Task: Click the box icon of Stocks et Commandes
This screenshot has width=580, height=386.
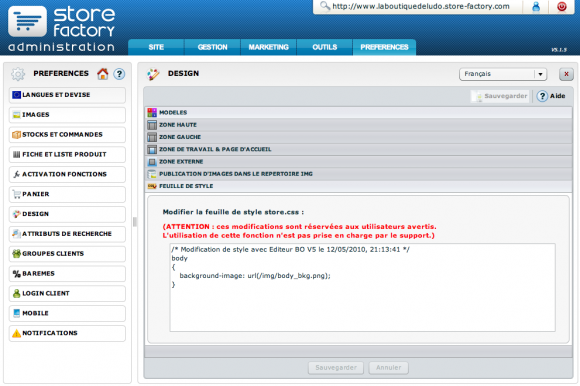Action: click(16, 135)
